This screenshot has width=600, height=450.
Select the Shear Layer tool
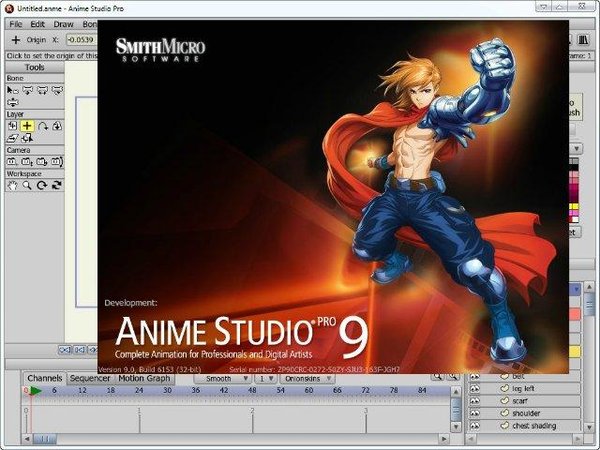coord(12,138)
